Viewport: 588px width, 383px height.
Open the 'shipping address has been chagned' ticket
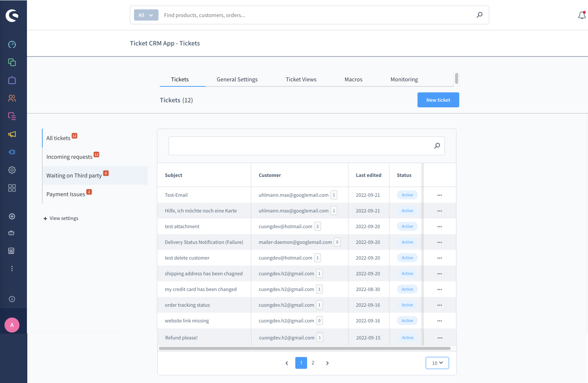pos(204,274)
